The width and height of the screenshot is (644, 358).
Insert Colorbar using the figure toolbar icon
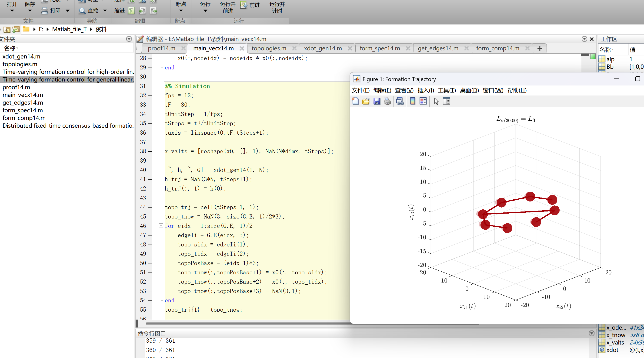coord(413,101)
